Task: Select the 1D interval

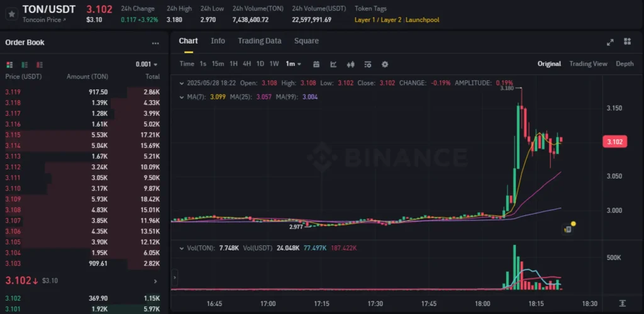Action: (260, 64)
